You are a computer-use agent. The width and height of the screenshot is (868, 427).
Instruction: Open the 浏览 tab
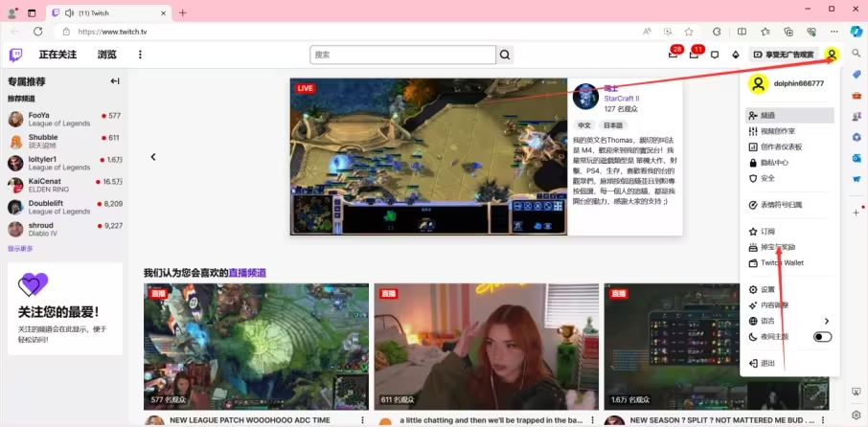(107, 55)
